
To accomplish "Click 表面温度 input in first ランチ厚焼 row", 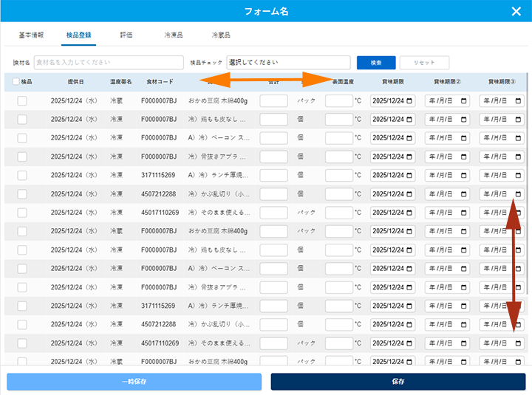I will click(x=339, y=175).
